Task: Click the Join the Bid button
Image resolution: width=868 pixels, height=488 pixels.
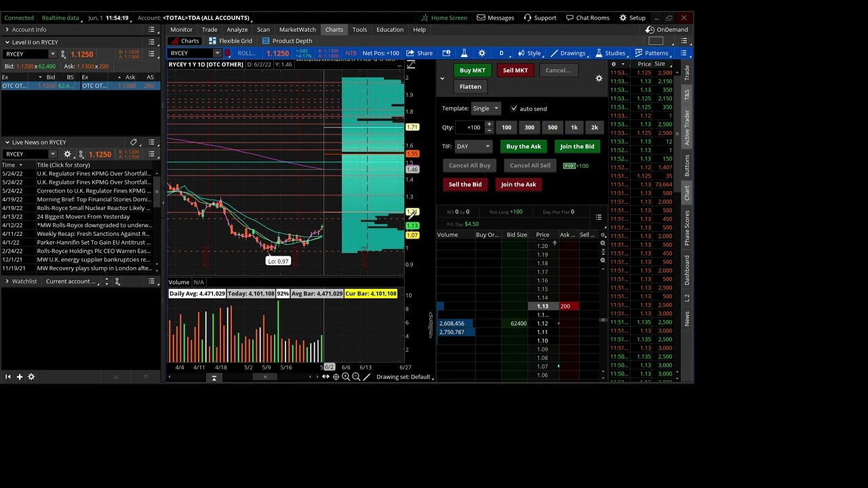Action: tap(577, 146)
